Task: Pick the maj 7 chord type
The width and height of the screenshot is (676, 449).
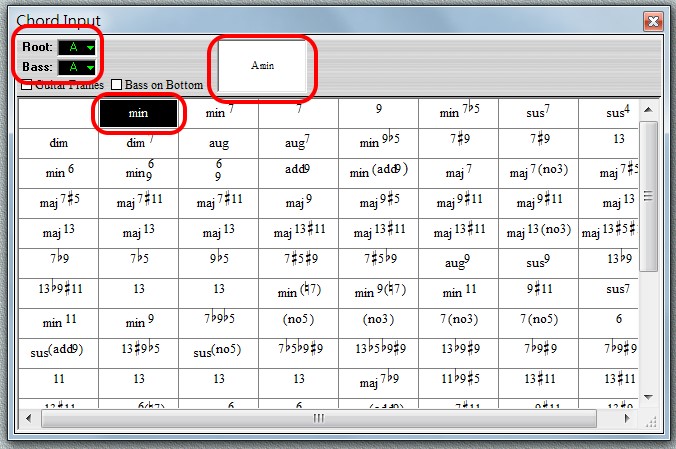Action: point(459,173)
